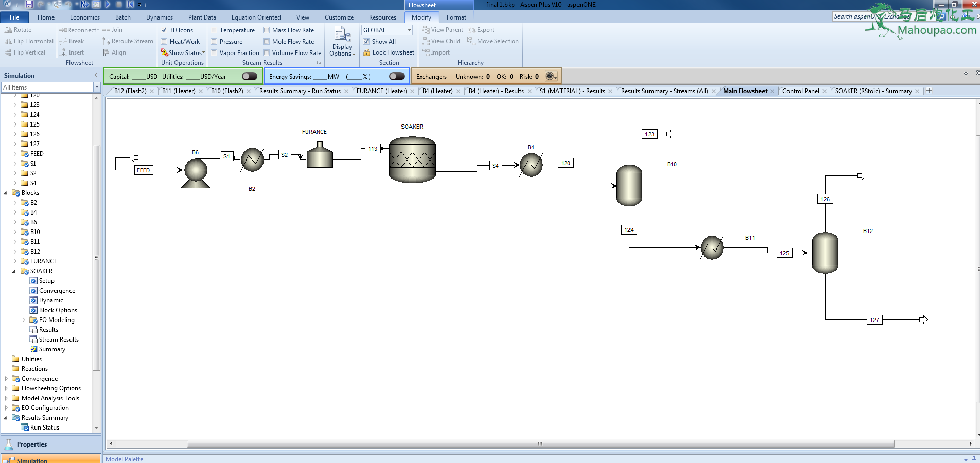
Task: Select the B11 heater block icon
Action: [x=712, y=247]
